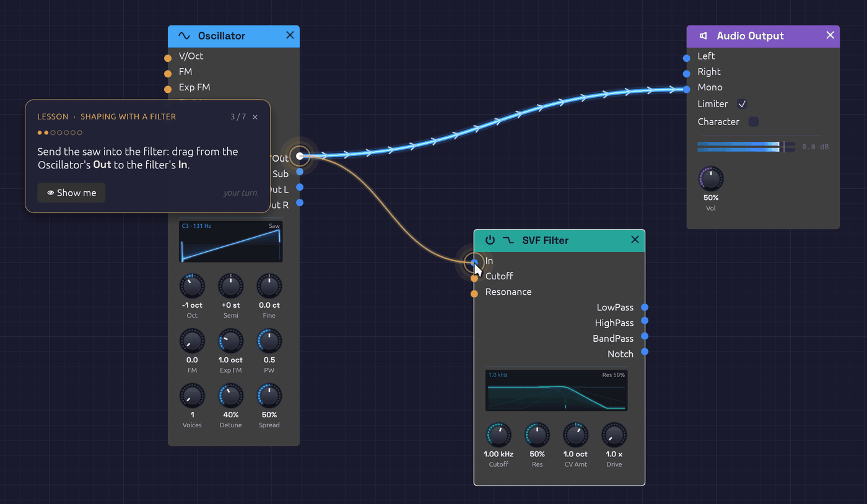Click the filter BandPass output port

point(645,336)
